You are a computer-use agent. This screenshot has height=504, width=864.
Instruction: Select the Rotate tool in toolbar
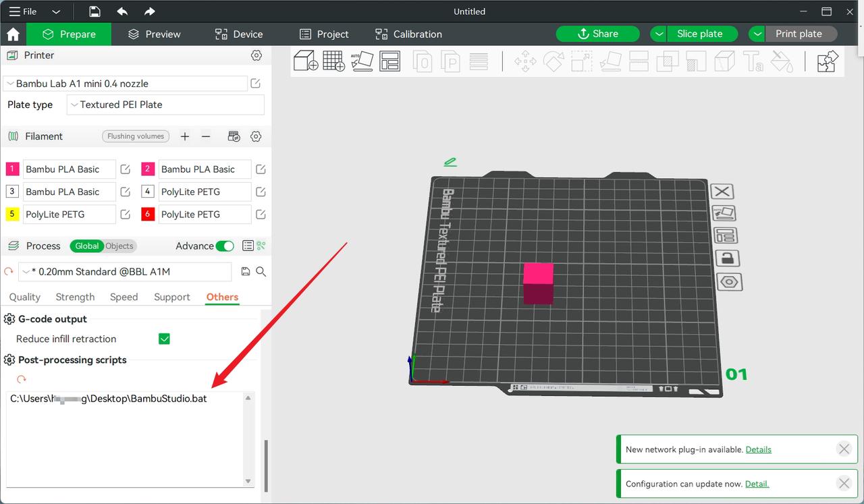553,61
